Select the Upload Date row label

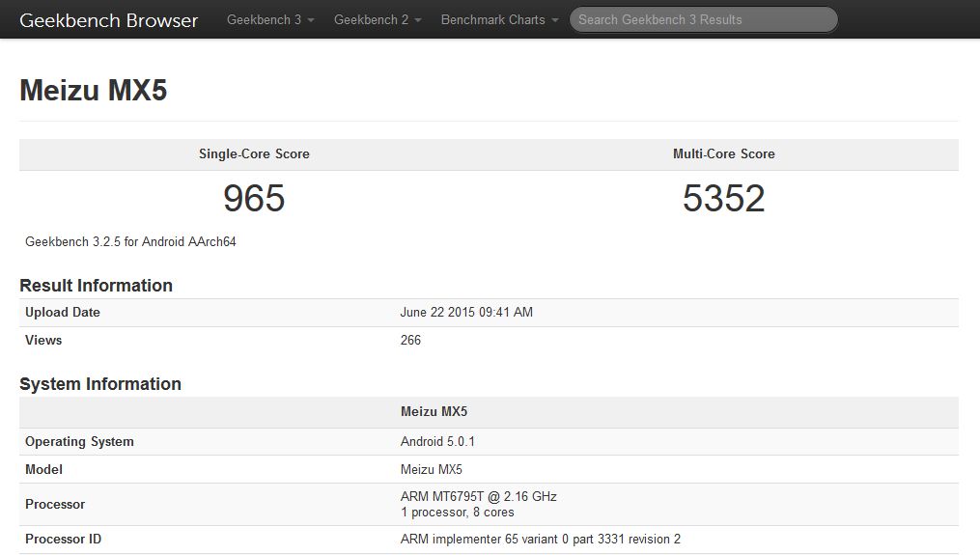63,313
